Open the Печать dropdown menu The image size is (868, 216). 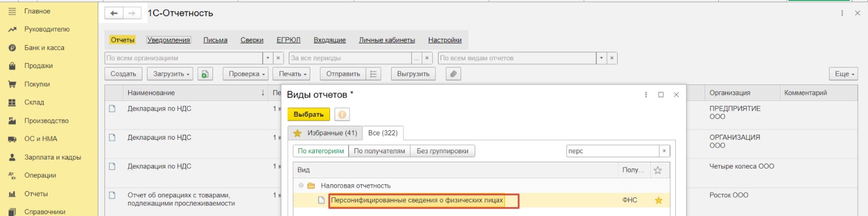(x=291, y=74)
